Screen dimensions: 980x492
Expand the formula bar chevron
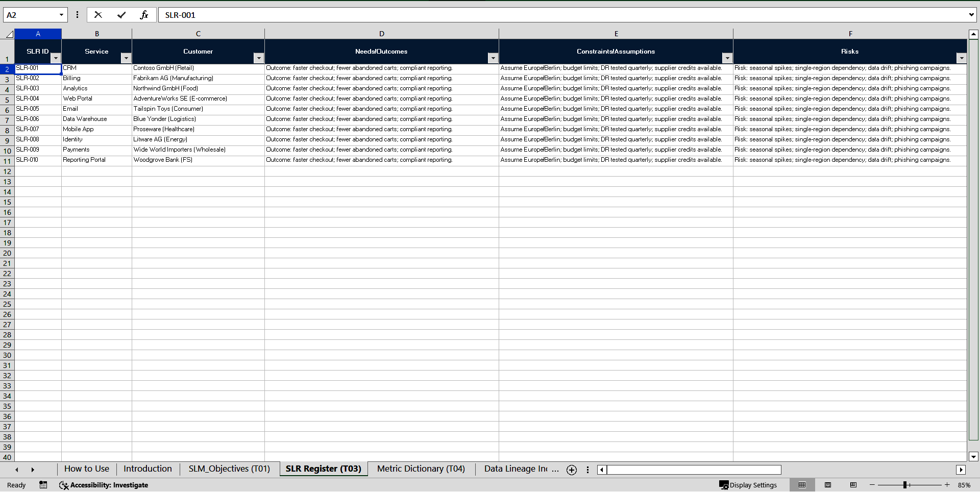pos(971,15)
